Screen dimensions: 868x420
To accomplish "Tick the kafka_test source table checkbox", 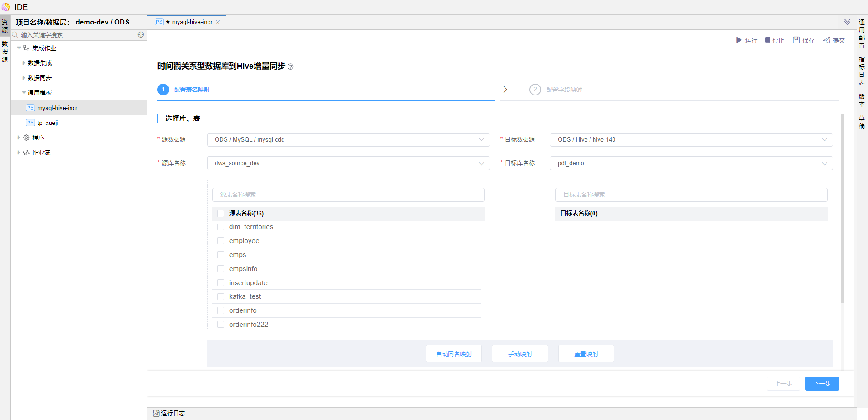I will coord(221,296).
